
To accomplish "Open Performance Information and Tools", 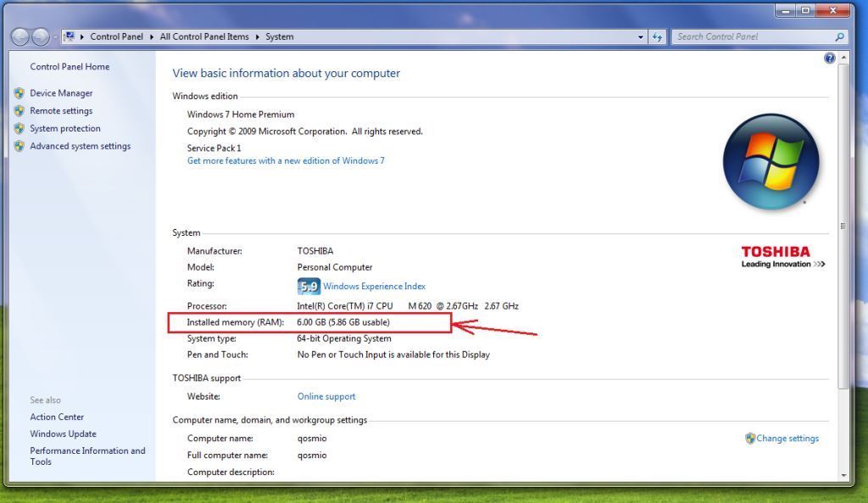I will coord(87,456).
